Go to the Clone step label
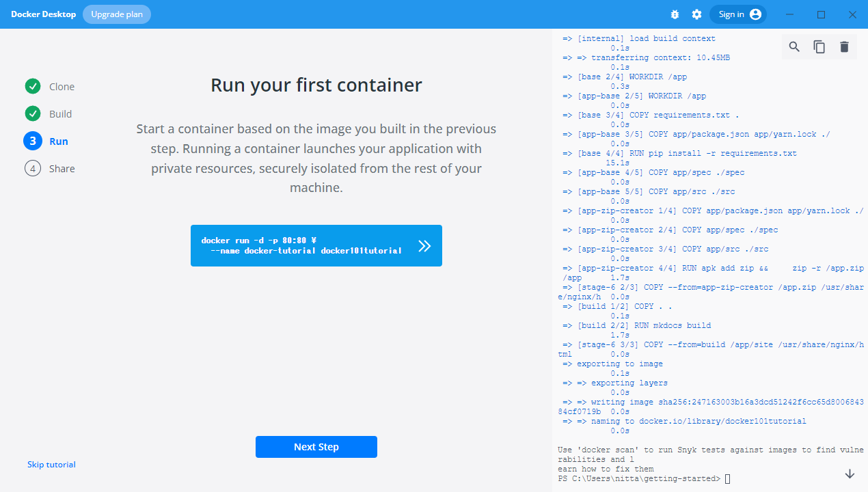This screenshot has width=868, height=492. [x=62, y=87]
